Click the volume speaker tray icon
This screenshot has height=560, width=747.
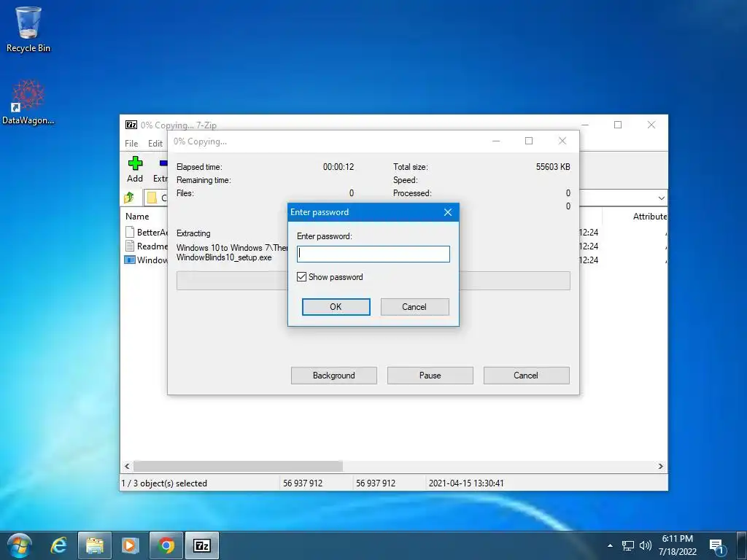646,545
